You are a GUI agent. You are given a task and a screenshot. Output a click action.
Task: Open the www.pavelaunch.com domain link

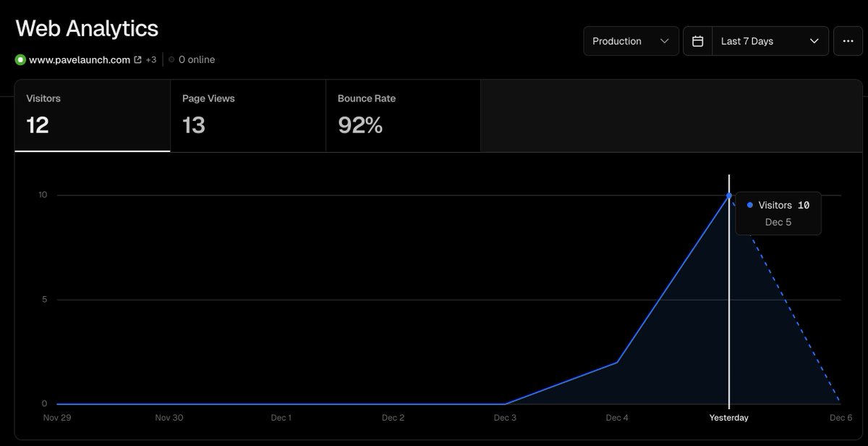(x=80, y=59)
